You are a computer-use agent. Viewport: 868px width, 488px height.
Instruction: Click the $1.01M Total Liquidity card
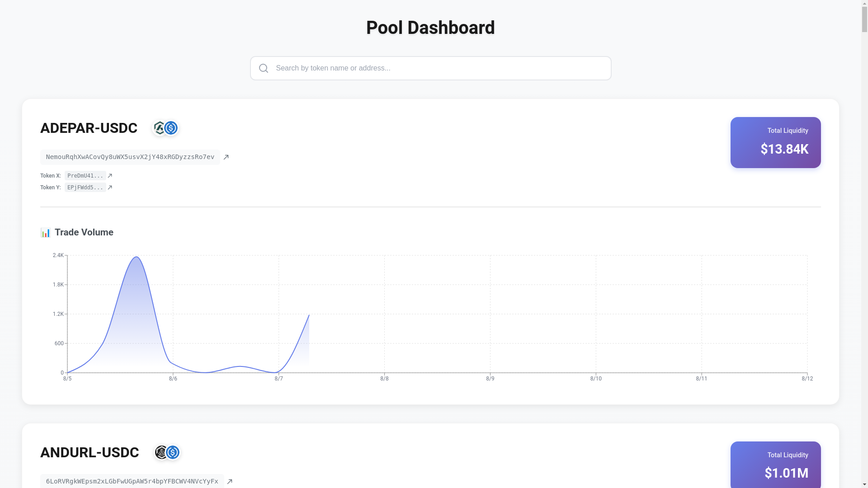click(776, 465)
